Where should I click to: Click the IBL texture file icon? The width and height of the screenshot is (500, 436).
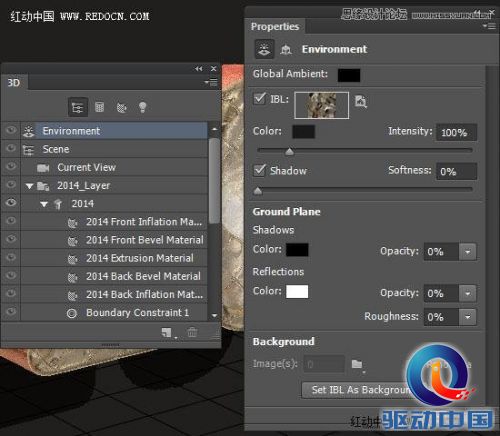pyautogui.click(x=360, y=101)
